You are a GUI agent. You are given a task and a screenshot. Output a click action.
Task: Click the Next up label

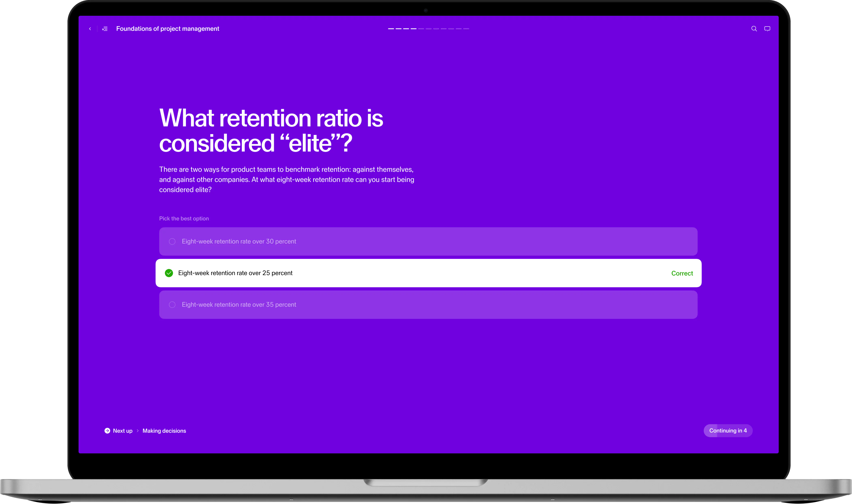click(123, 431)
